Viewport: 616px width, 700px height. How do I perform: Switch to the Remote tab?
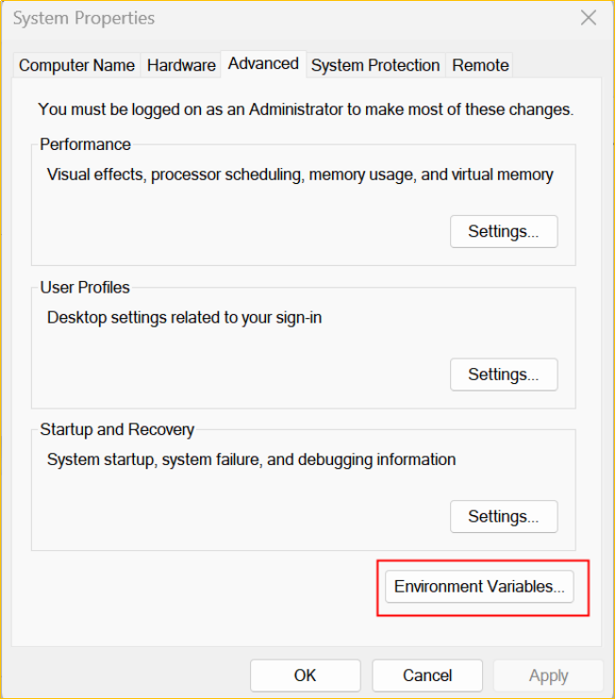click(480, 65)
